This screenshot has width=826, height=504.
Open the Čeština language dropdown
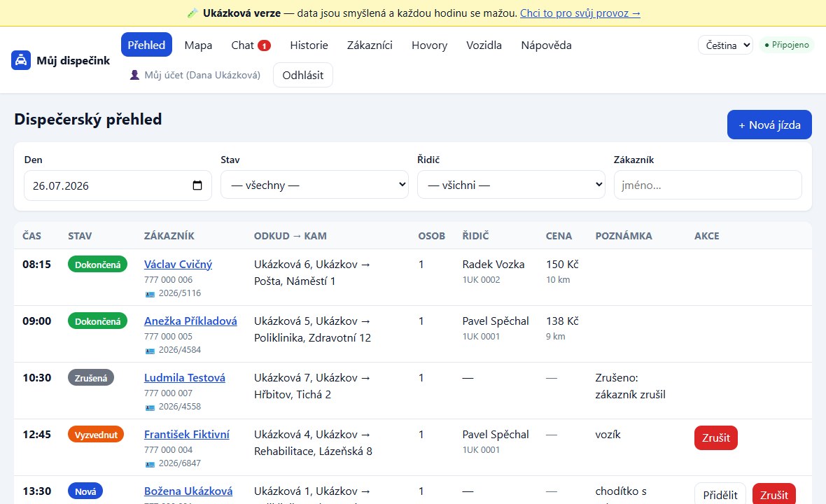click(x=725, y=45)
